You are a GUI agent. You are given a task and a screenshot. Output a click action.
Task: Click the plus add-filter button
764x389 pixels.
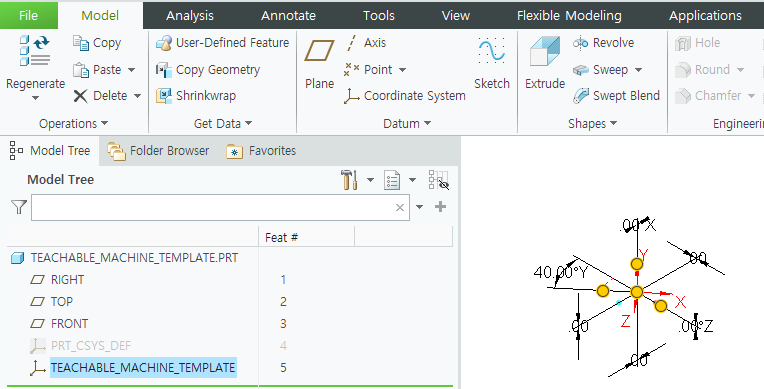click(440, 207)
